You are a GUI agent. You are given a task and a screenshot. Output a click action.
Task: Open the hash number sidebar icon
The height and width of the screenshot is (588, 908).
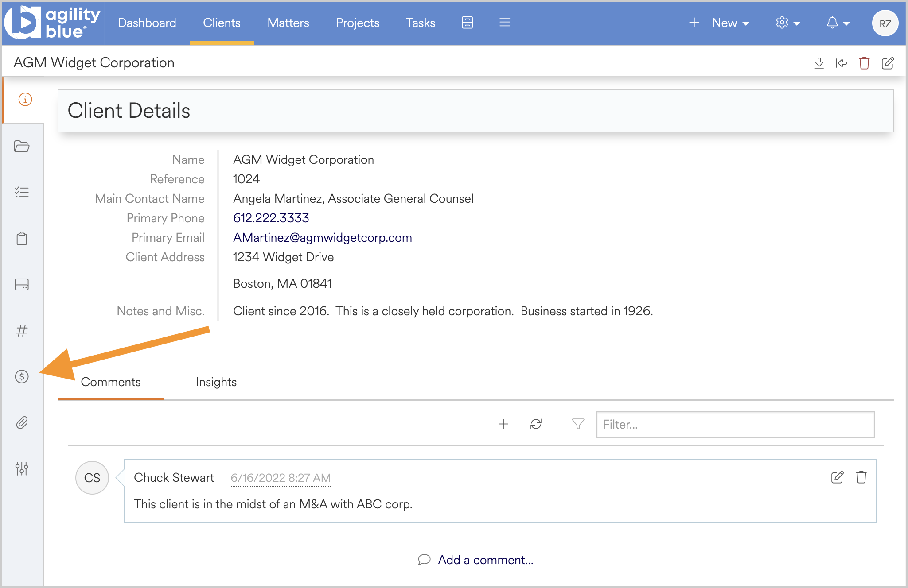click(22, 331)
